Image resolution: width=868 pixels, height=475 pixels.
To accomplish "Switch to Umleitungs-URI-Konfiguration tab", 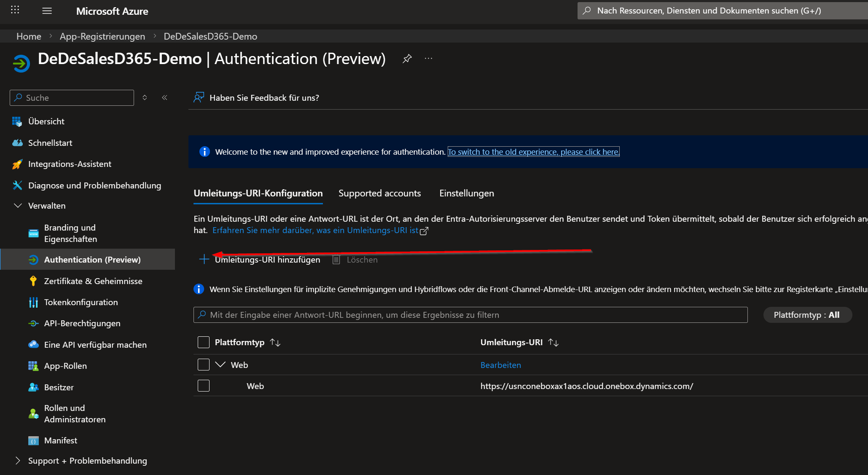I will click(258, 193).
